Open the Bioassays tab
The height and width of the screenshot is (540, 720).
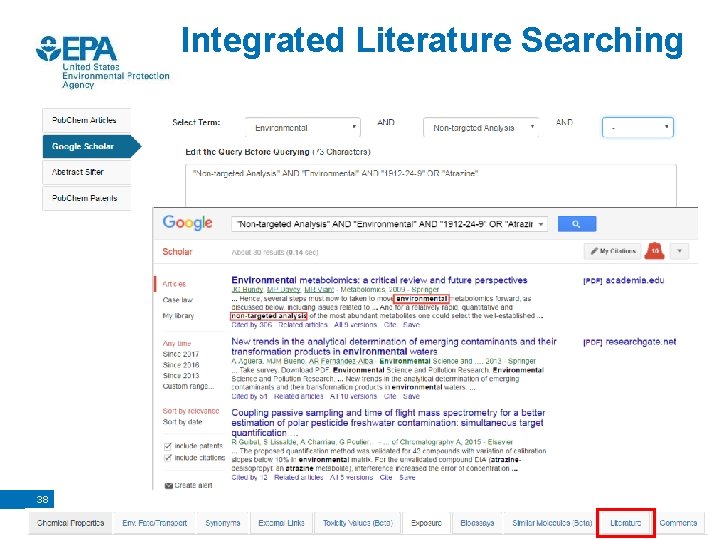coord(477,523)
